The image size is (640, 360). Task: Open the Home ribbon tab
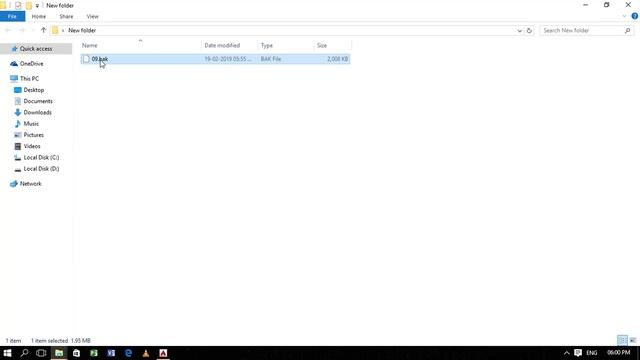pyautogui.click(x=39, y=16)
